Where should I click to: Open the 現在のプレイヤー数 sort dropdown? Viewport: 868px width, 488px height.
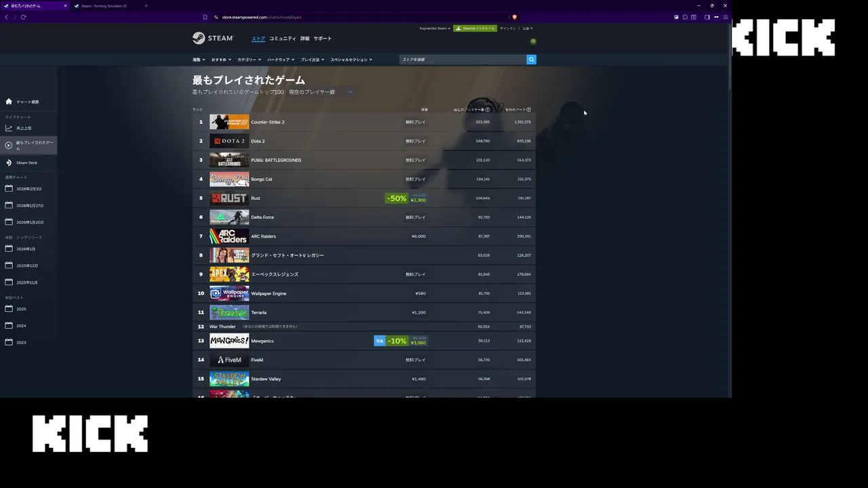(x=321, y=92)
